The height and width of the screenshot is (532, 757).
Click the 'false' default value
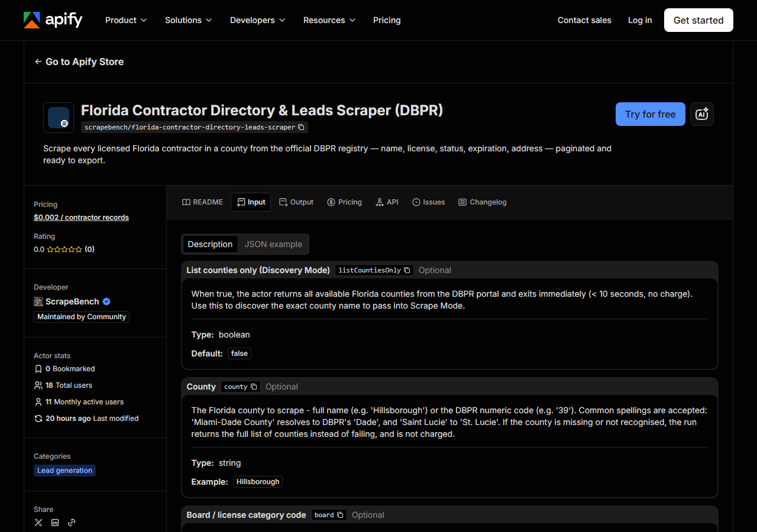point(240,353)
